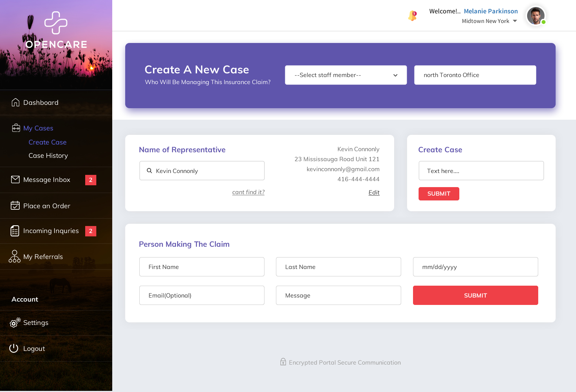Click the Message Inbox envelope icon

point(15,180)
